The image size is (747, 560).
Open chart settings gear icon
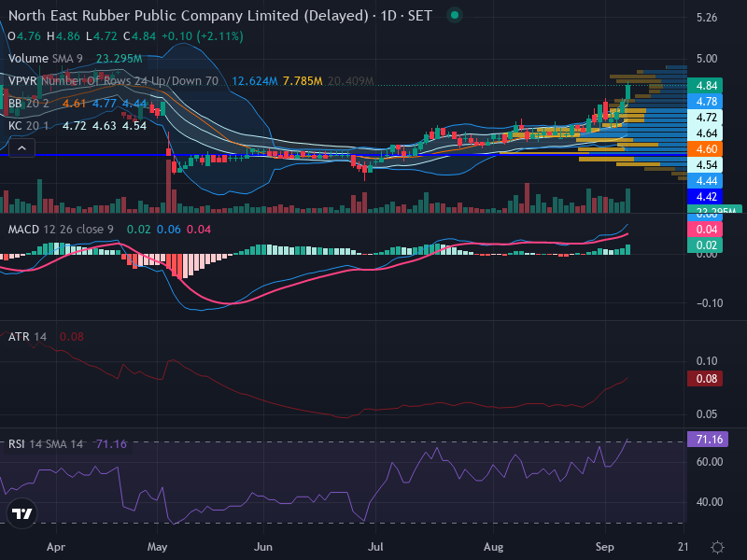pyautogui.click(x=717, y=547)
